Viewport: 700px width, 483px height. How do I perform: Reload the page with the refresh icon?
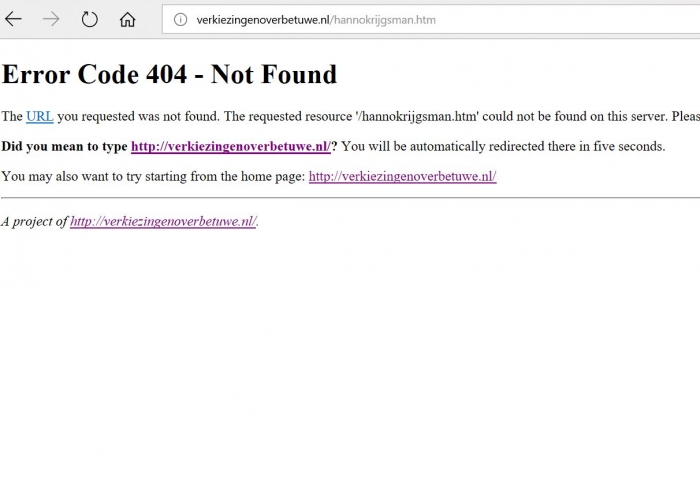coord(89,19)
